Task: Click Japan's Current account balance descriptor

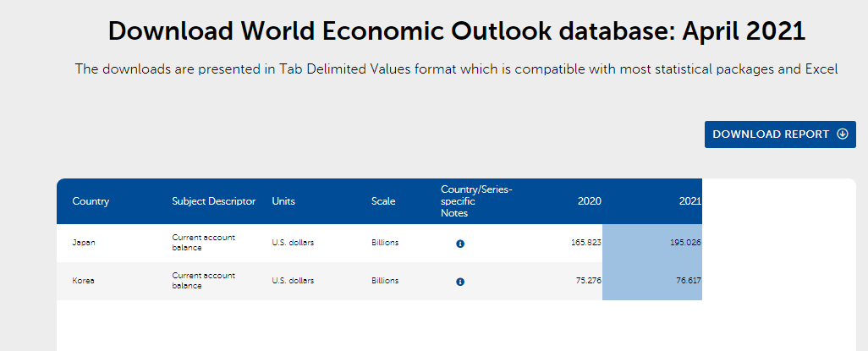Action: [203, 243]
